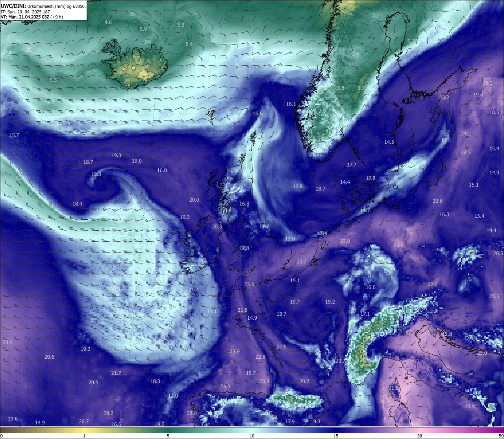Image resolution: width=504 pixels, height=439 pixels.
Task: Click the map value '12.4'
Action: pos(322,234)
